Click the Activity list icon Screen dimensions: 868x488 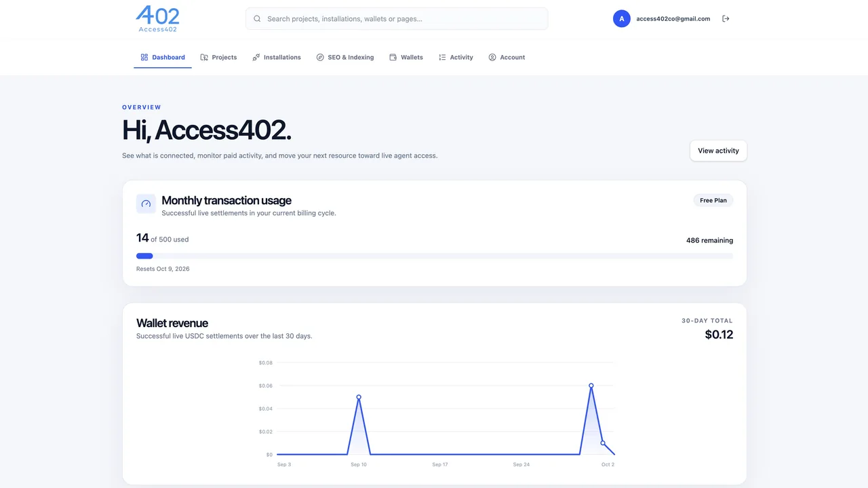pyautogui.click(x=442, y=58)
